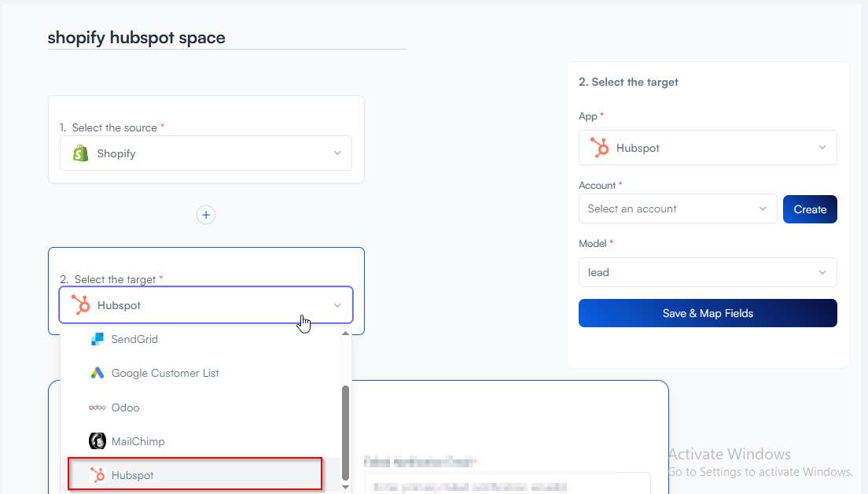The image size is (868, 494).
Task: Choose Hubspot from the dropdown list
Action: coord(133,475)
